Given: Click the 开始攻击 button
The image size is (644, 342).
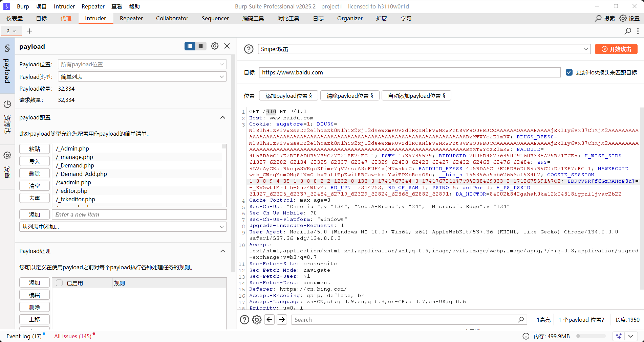Looking at the screenshot, I should (x=616, y=49).
